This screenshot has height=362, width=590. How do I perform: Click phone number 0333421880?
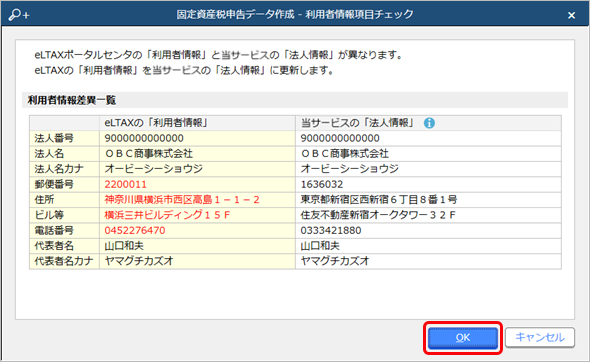point(331,230)
